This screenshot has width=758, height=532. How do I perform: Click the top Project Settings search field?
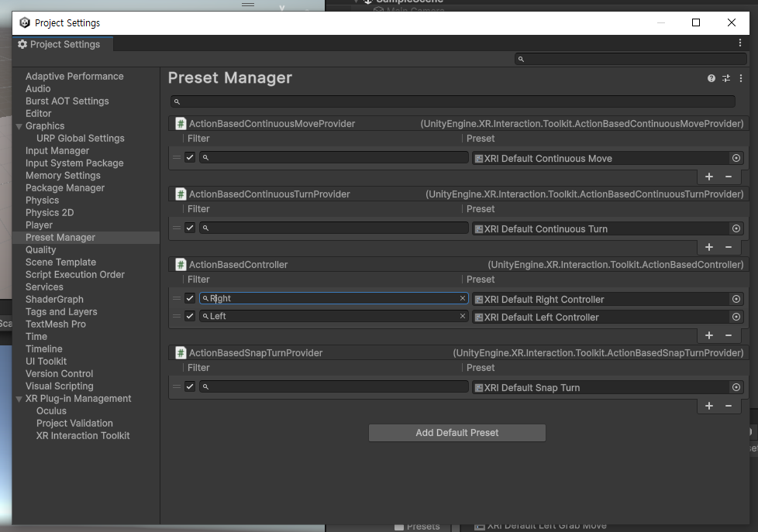pos(630,59)
